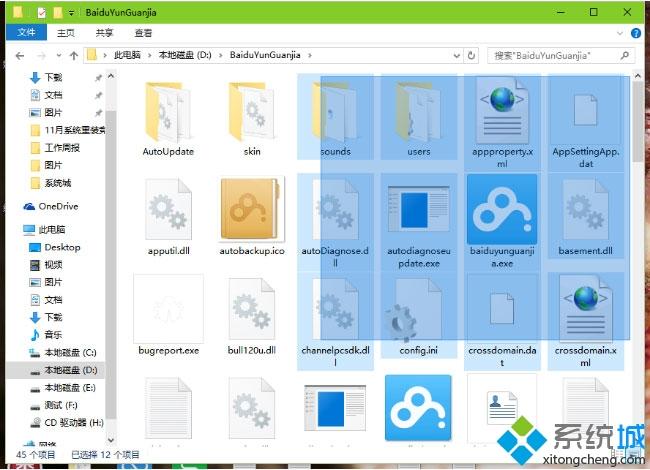Image resolution: width=650 pixels, height=470 pixels.
Task: Open the recent locations dropdown arrow
Action: pos(58,56)
